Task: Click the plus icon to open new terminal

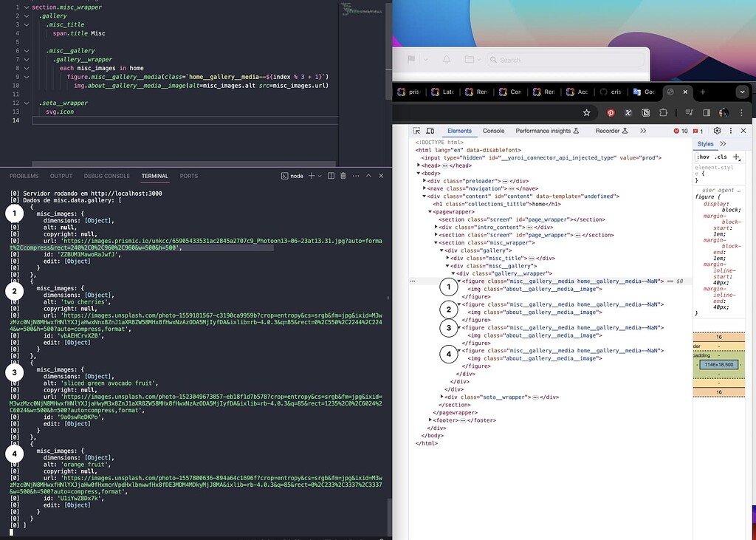Action: [312, 176]
